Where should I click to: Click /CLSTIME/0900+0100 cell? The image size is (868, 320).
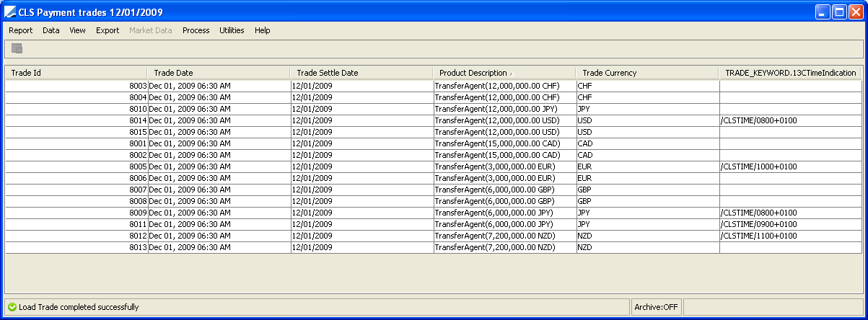790,224
